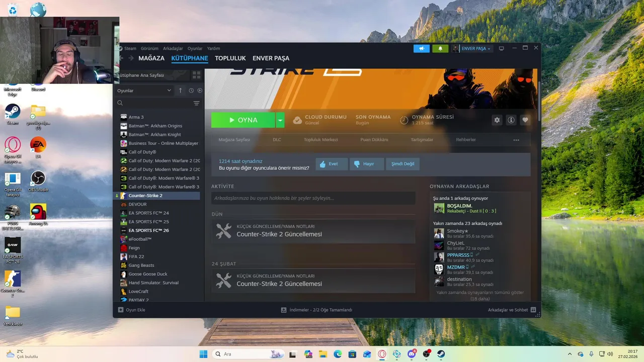Open Mağaza Sayfası link

coord(234,140)
